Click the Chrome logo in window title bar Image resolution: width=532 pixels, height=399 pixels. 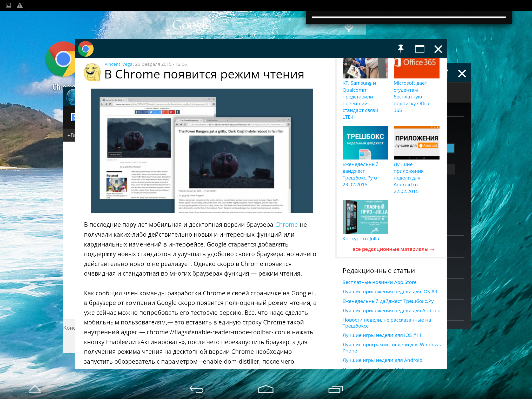pos(86,49)
